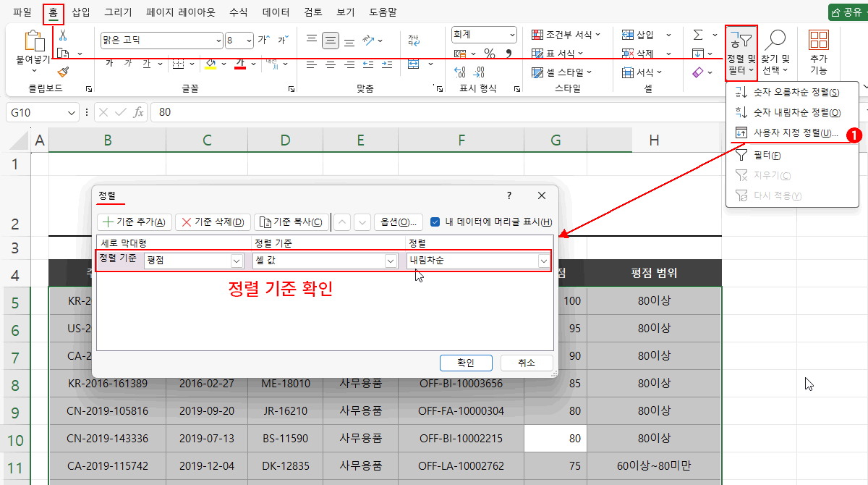Screen dimensions: 868x485
Task: Choose Sort Descending (숫자 내림차순 정렬) menu item
Action: 792,113
